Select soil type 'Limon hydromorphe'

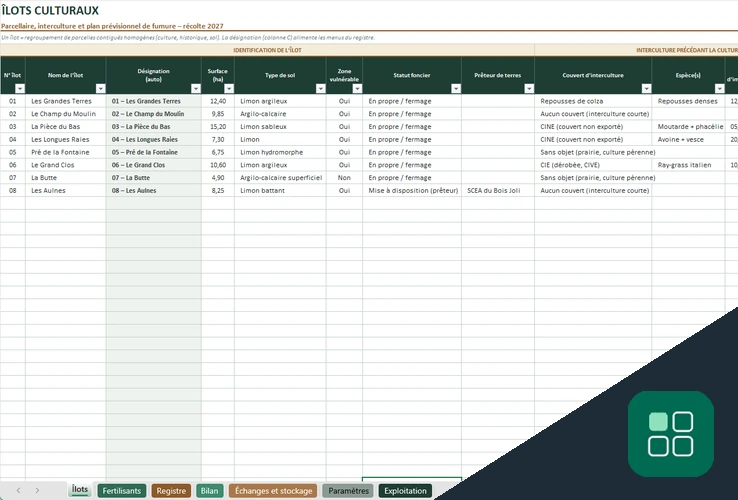[x=281, y=152]
